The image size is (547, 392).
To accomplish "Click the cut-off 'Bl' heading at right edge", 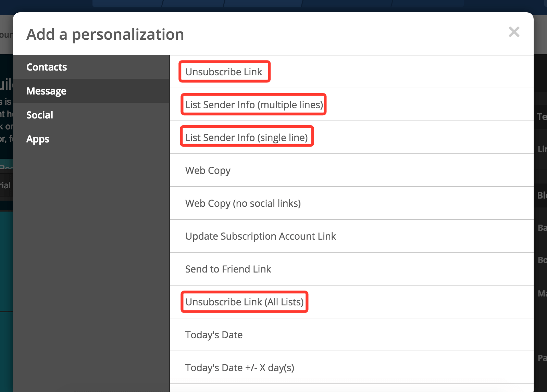I will coord(542,195).
